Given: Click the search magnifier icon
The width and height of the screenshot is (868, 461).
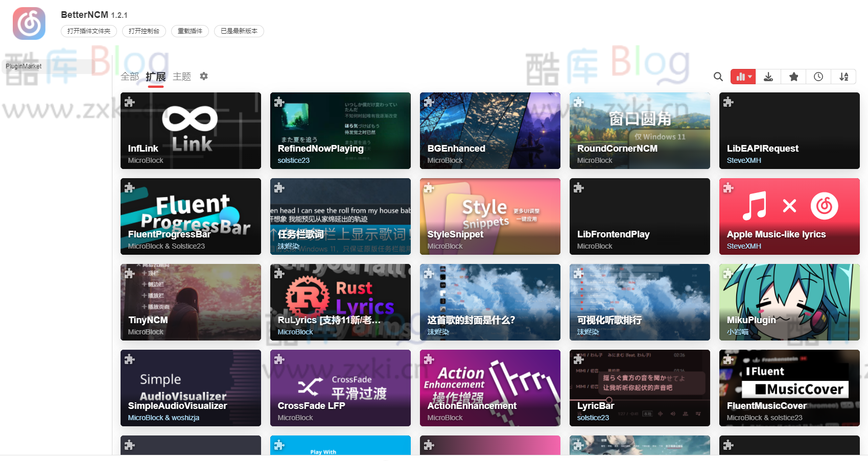Looking at the screenshot, I should (718, 77).
